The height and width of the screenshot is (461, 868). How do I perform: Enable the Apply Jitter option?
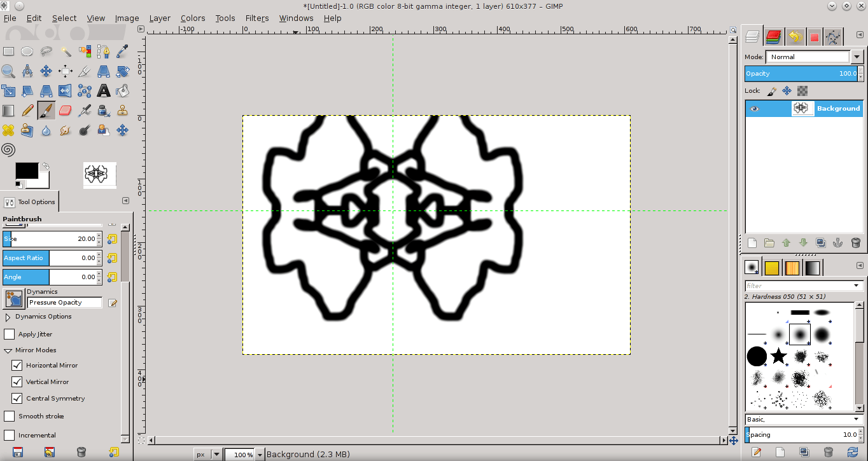click(10, 334)
